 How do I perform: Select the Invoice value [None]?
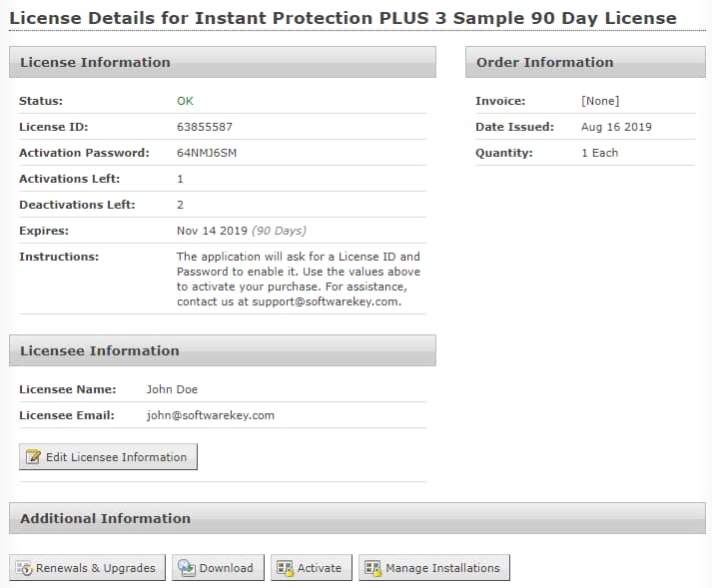(600, 101)
